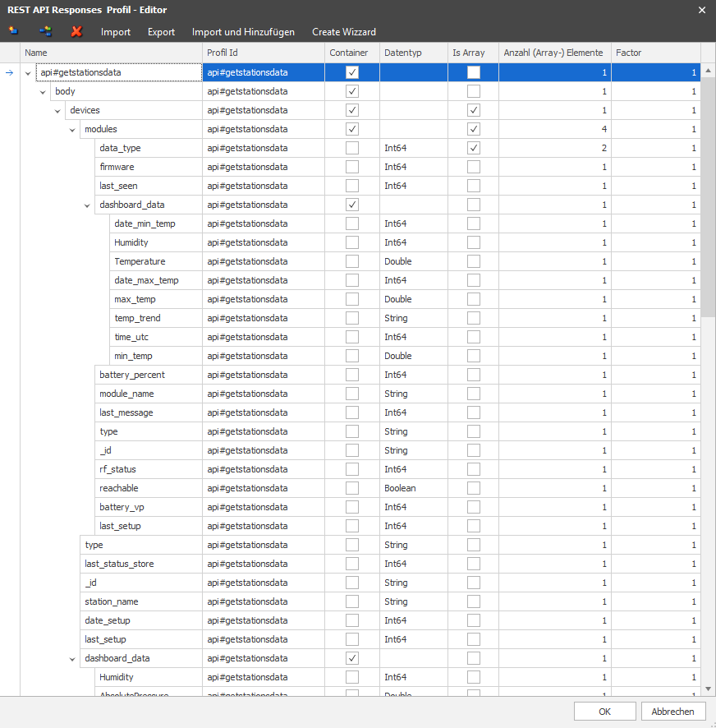Screen dimensions: 716x728
Task: Add a new element via the toolbar icon
Action: click(x=13, y=31)
